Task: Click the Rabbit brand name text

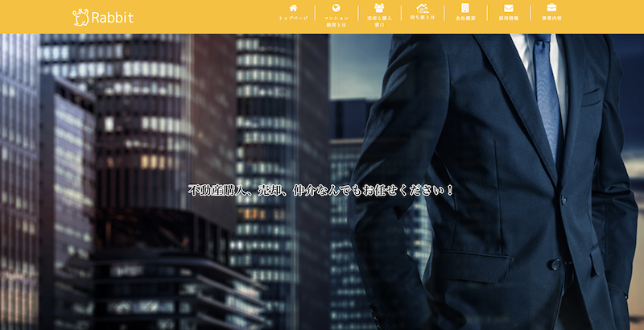Action: (x=112, y=17)
